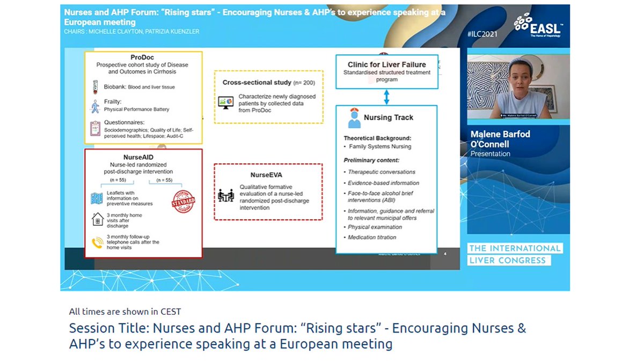644x362 pixels.
Task: Click 'Leaflets with information on preventive measures'
Action: [129, 198]
